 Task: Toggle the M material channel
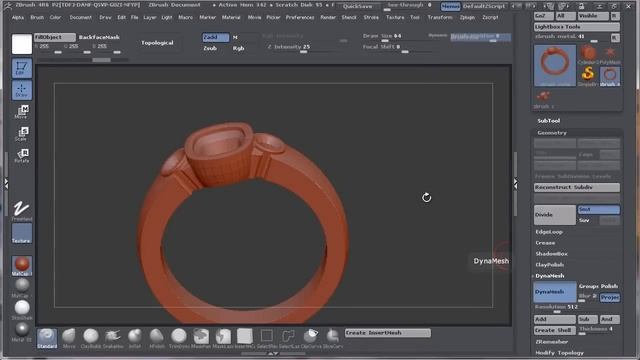[235, 37]
